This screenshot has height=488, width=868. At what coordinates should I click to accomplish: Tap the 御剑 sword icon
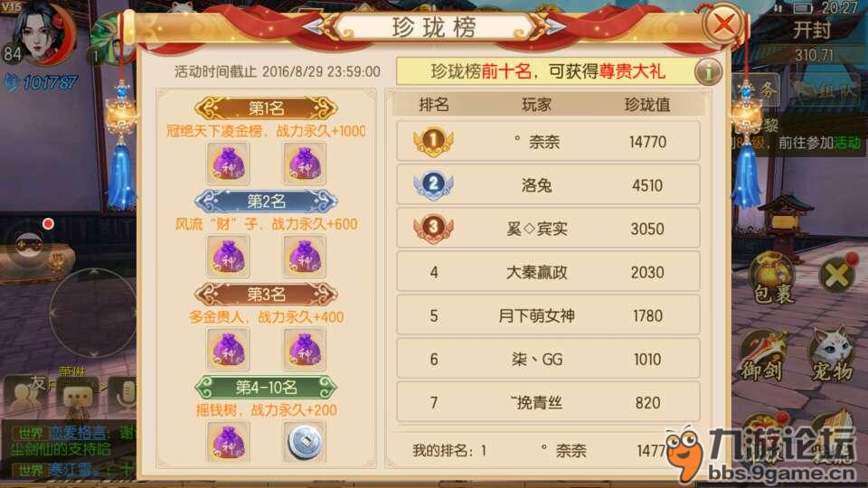pyautogui.click(x=764, y=355)
